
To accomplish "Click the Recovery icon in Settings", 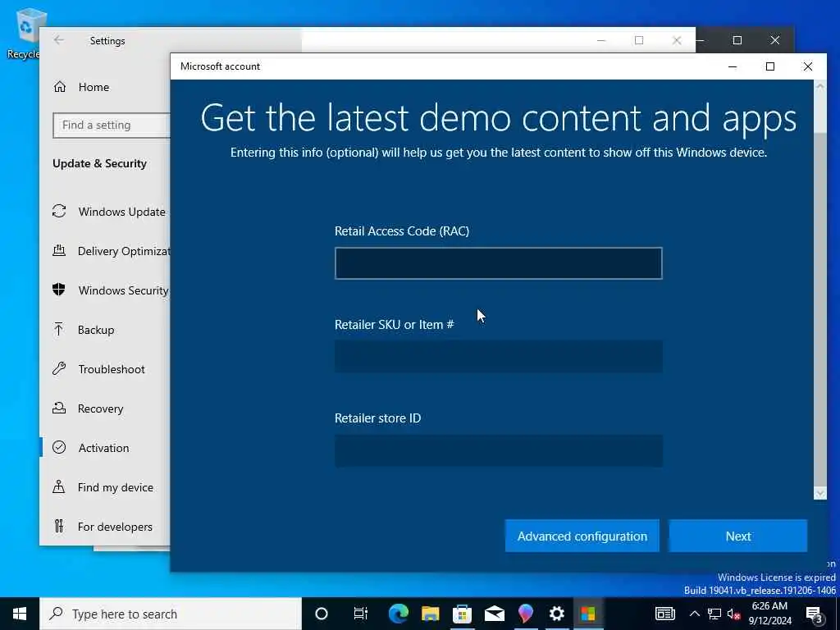I will [59, 409].
